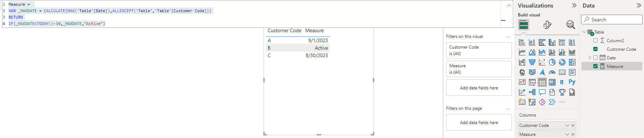This screenshot has width=644, height=138.
Task: Uncheck the Customer Code field checkbox
Action: (x=595, y=49)
